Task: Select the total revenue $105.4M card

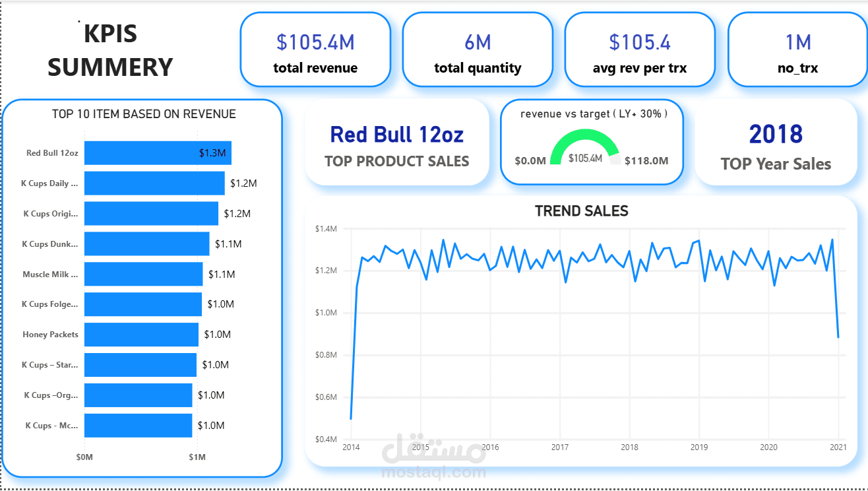Action: pyautogui.click(x=315, y=49)
